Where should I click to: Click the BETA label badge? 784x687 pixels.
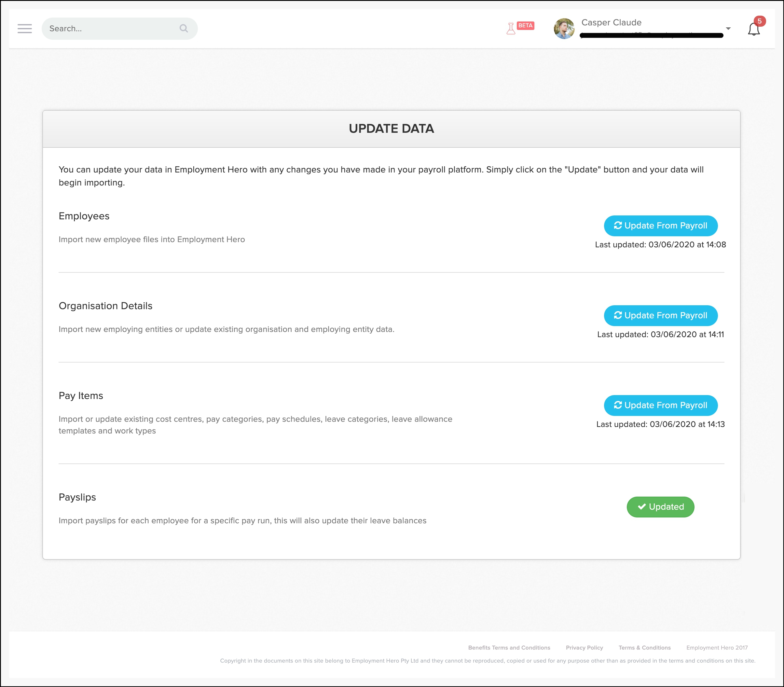click(525, 26)
